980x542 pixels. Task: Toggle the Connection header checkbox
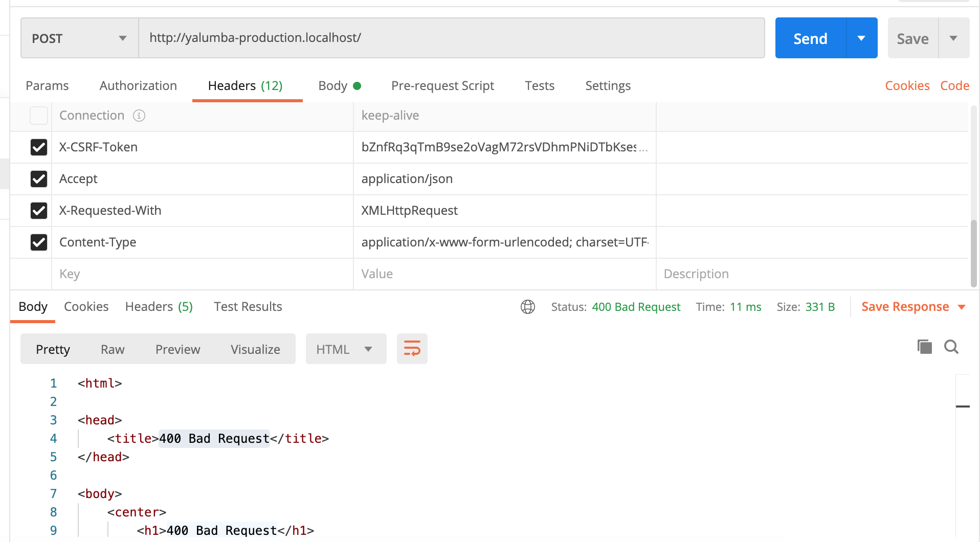click(39, 116)
